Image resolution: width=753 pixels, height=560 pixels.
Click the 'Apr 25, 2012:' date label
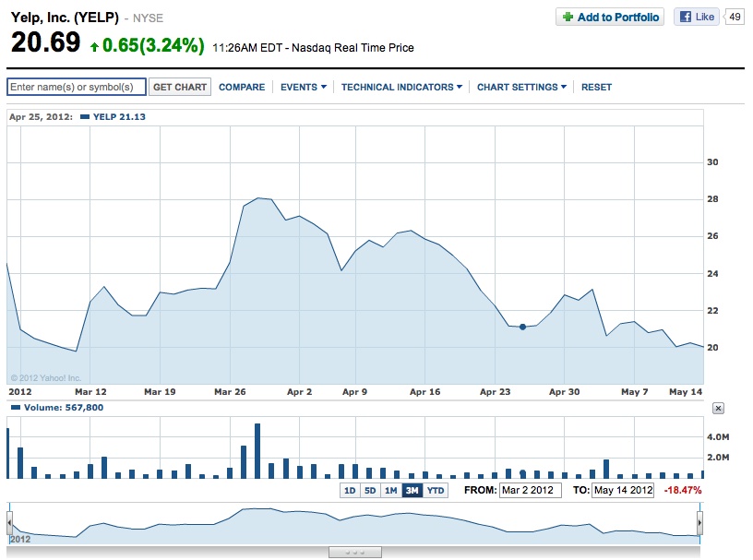pyautogui.click(x=42, y=117)
